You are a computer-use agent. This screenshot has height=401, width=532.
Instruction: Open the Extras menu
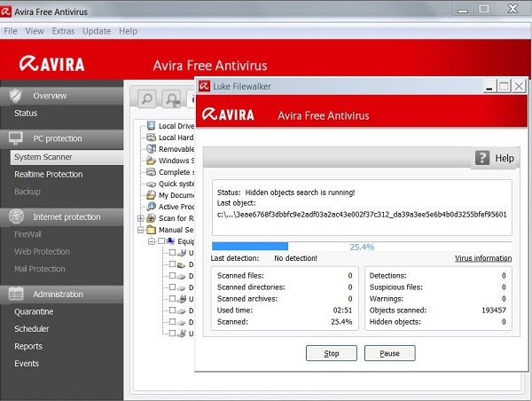[x=63, y=31]
